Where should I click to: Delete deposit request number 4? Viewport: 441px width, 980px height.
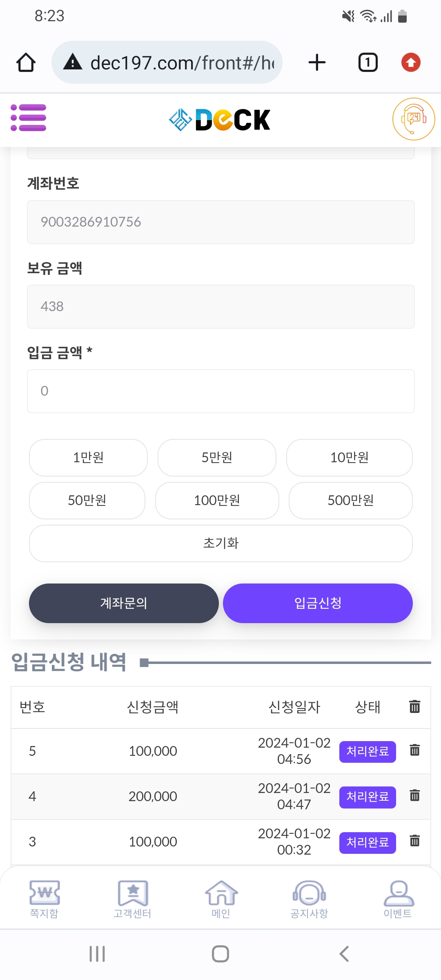(414, 795)
